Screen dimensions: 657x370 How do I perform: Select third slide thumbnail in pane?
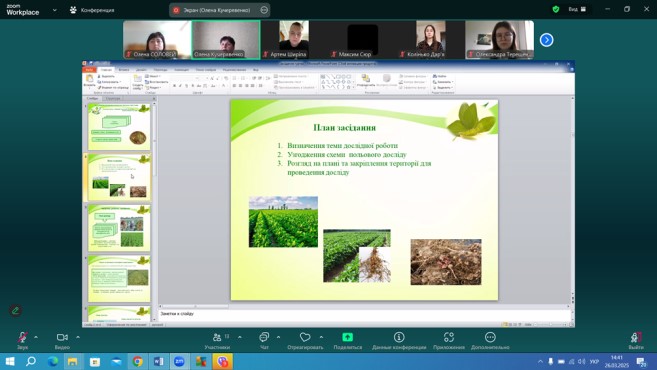pos(119,228)
